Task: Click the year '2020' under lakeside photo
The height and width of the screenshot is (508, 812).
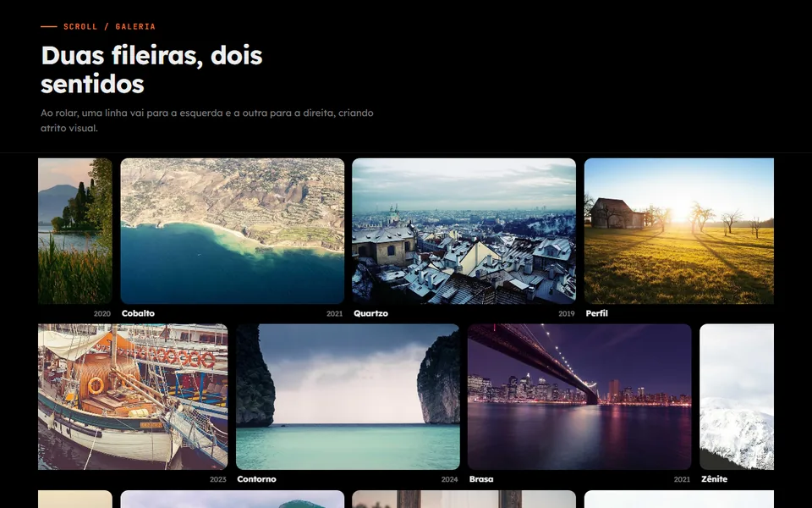Action: click(x=102, y=313)
